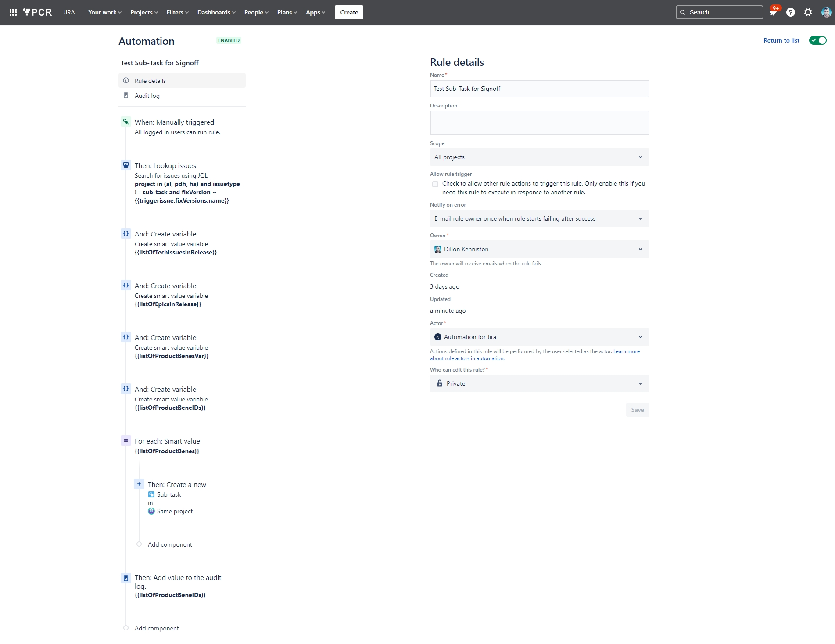Click the Sub-task issue type icon
The image size is (835, 644).
[151, 494]
